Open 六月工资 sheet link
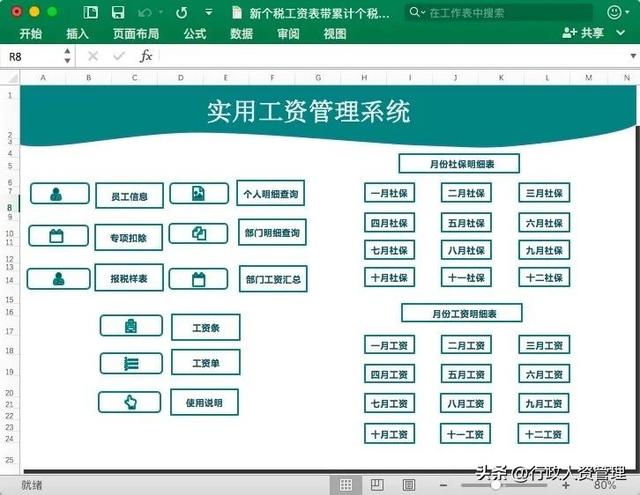 coord(544,374)
